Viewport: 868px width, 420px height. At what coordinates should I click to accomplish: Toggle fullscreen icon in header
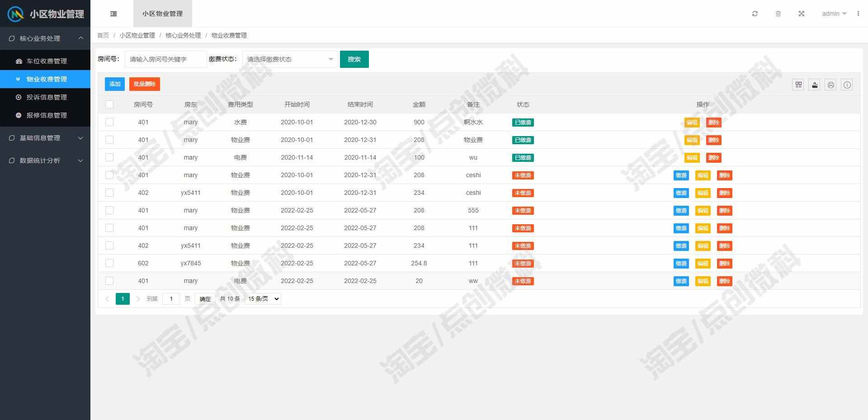pyautogui.click(x=801, y=14)
